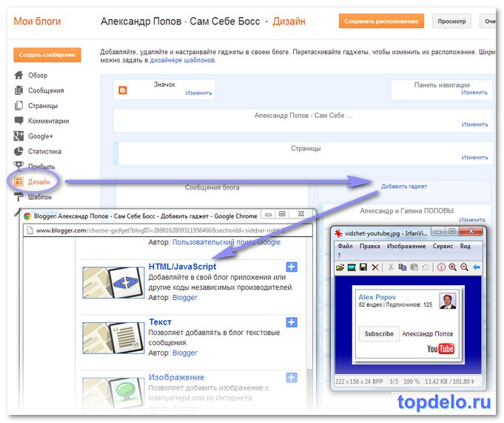Click the address bar in the Chrome popup

(x=168, y=230)
